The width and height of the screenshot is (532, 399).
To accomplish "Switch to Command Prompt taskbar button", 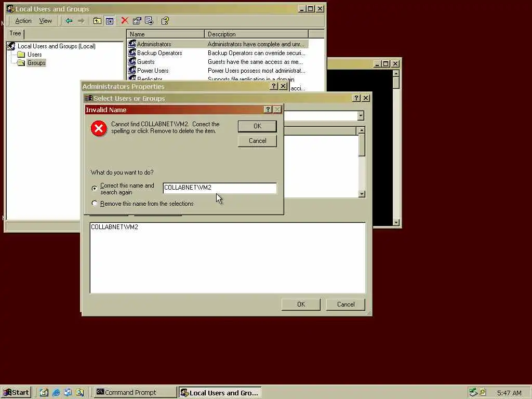I will pyautogui.click(x=135, y=393).
